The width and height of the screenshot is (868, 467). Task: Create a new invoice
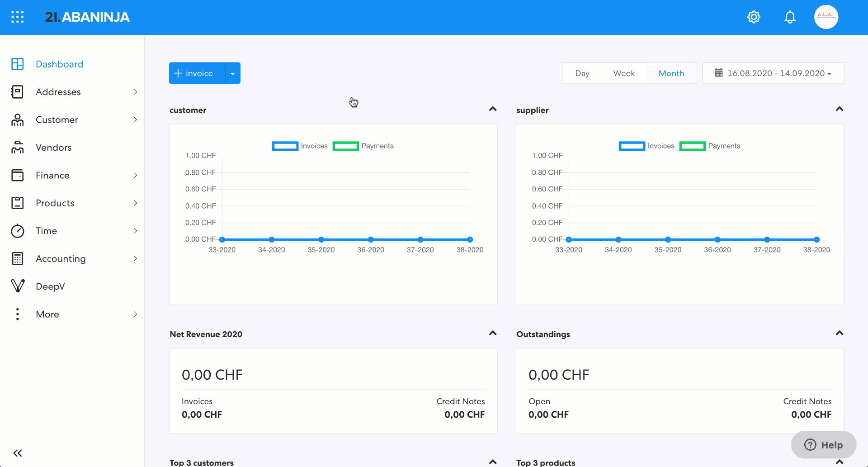pos(194,73)
